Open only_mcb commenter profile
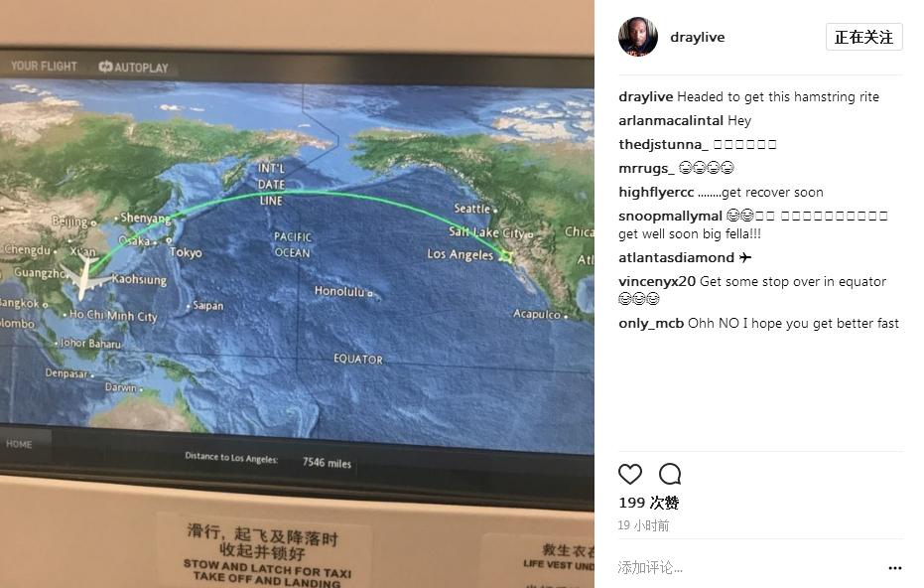 651,323
